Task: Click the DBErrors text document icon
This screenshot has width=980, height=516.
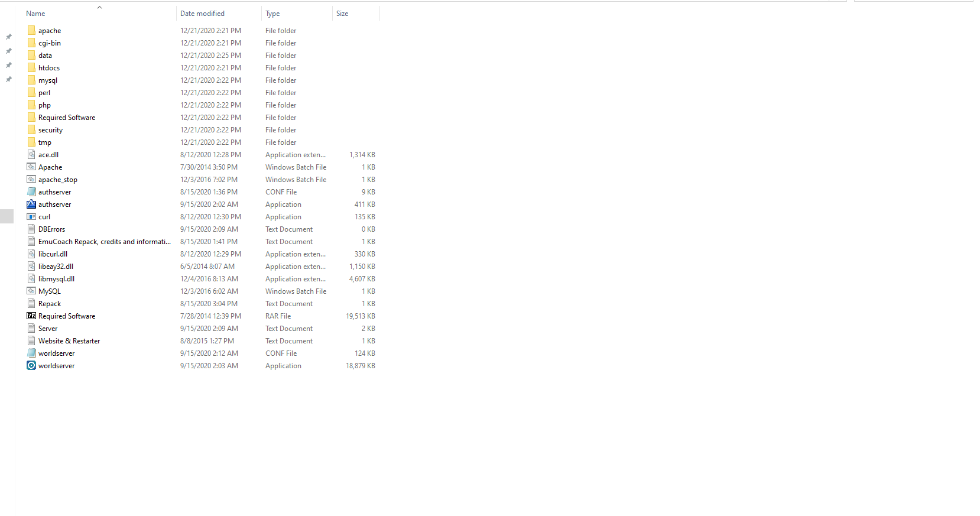Action: (31, 229)
